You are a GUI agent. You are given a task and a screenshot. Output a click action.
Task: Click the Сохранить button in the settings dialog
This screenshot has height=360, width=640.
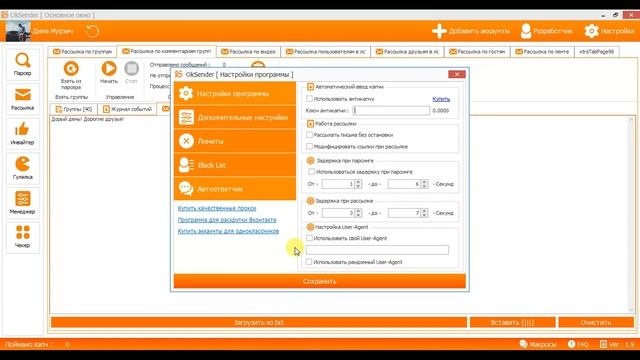pyautogui.click(x=320, y=281)
